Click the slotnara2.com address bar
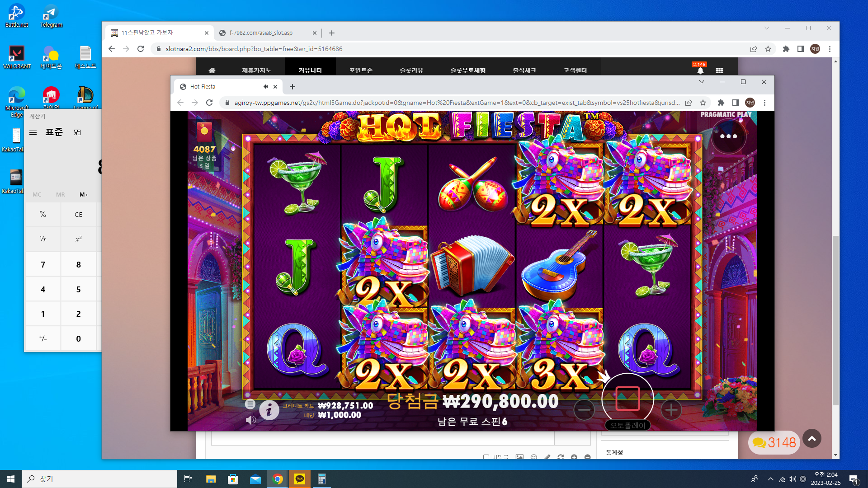Viewport: 868px width, 488px height. [x=452, y=49]
